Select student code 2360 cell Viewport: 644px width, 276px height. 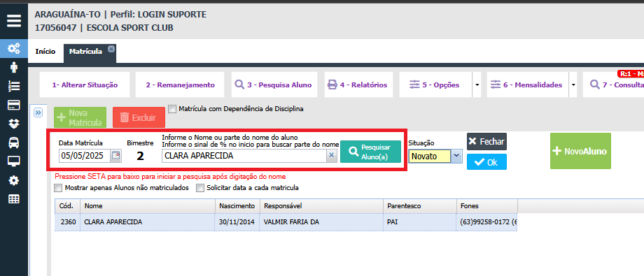67,222
